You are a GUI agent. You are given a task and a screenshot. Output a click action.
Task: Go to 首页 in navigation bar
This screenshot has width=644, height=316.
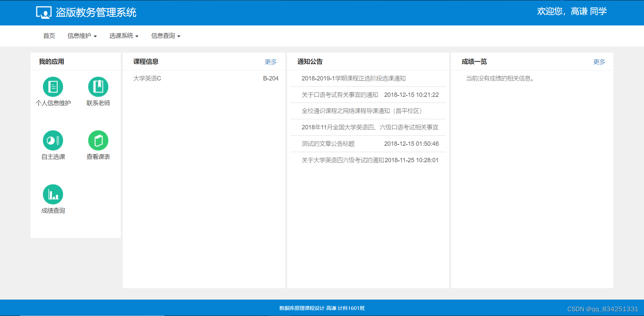[x=49, y=36]
